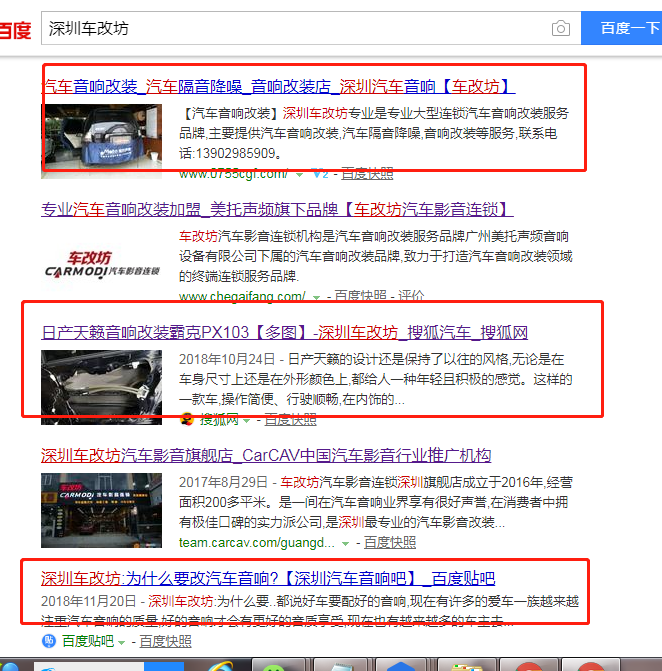
Task: Open result titled 深圳车改坊:为什么要改汽车音响
Action: pos(268,579)
